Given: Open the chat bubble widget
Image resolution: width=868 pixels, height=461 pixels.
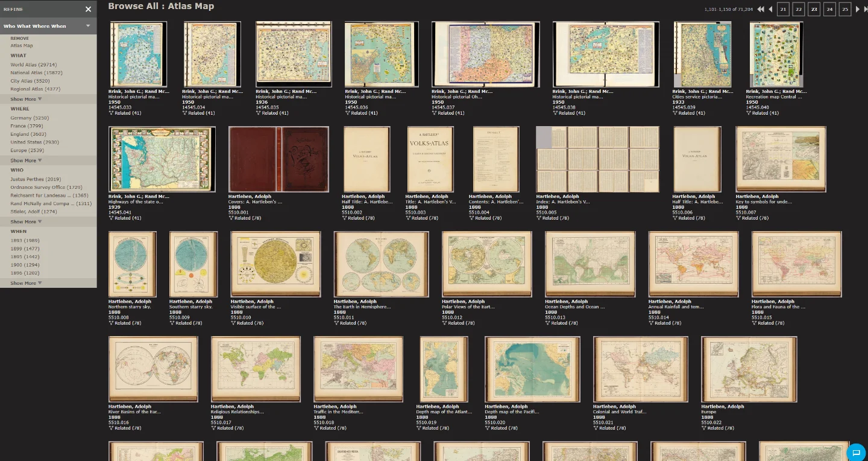Looking at the screenshot, I should [x=856, y=452].
